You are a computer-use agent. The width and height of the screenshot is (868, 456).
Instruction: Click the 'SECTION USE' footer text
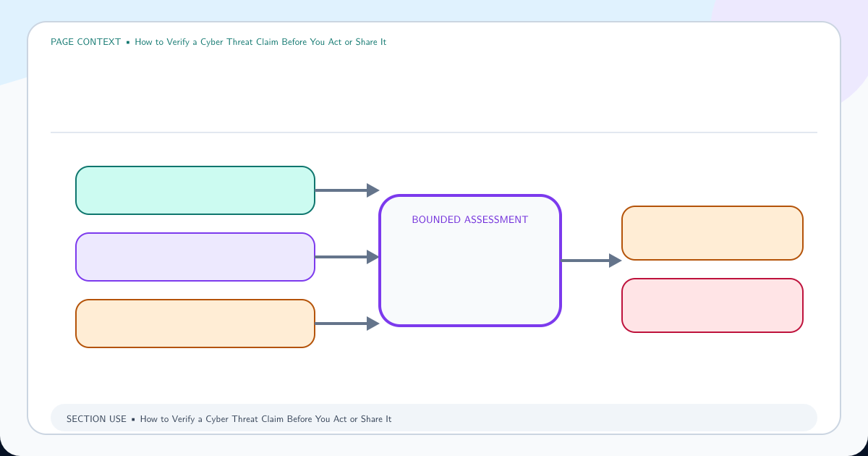[x=96, y=419]
